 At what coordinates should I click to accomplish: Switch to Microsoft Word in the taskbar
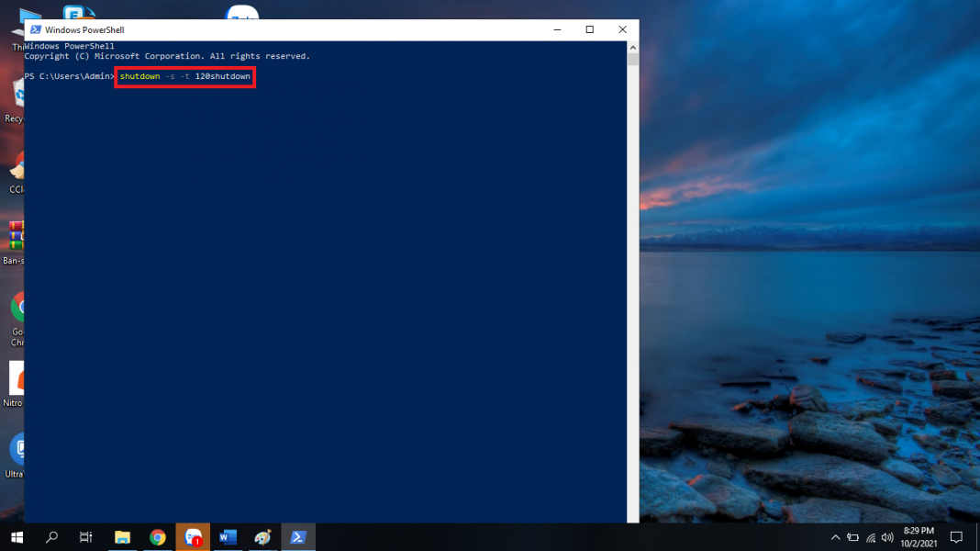pyautogui.click(x=228, y=537)
